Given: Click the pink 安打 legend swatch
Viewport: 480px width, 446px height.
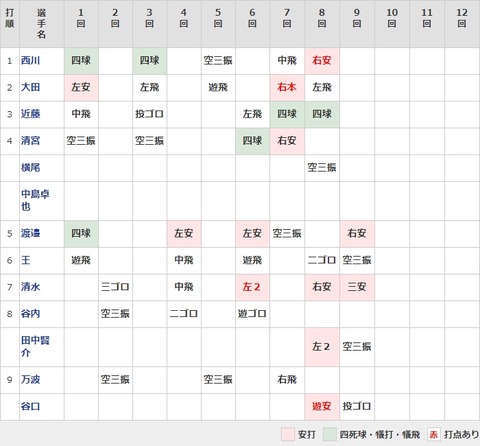Looking at the screenshot, I should [x=287, y=434].
